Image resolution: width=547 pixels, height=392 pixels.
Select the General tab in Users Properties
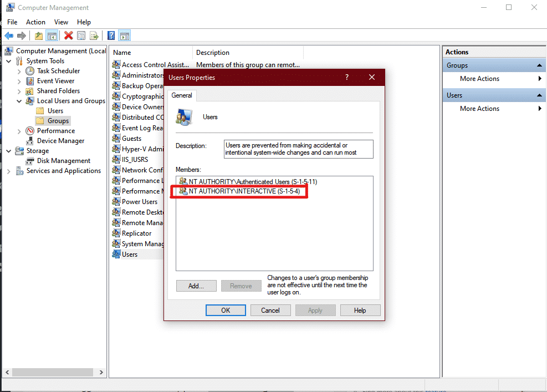coord(182,96)
